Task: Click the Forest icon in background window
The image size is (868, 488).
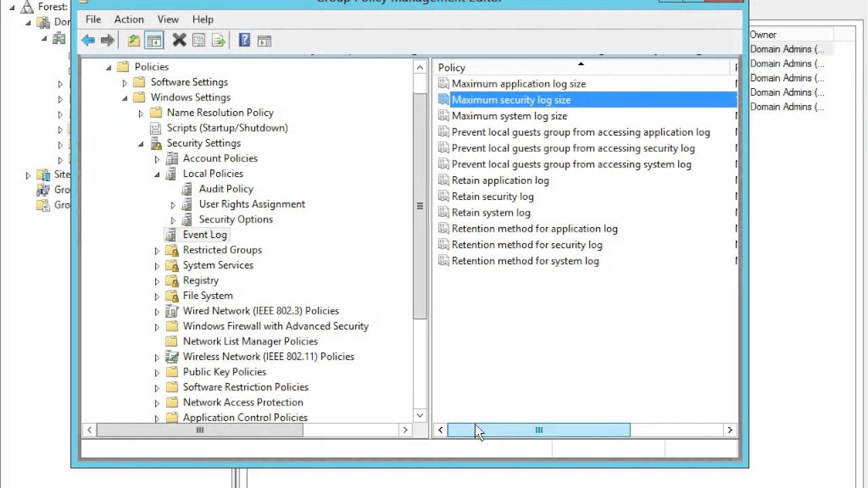Action: click(27, 7)
